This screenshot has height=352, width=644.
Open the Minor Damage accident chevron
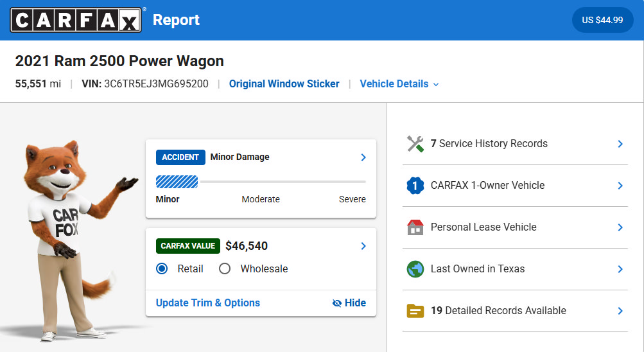click(x=363, y=157)
